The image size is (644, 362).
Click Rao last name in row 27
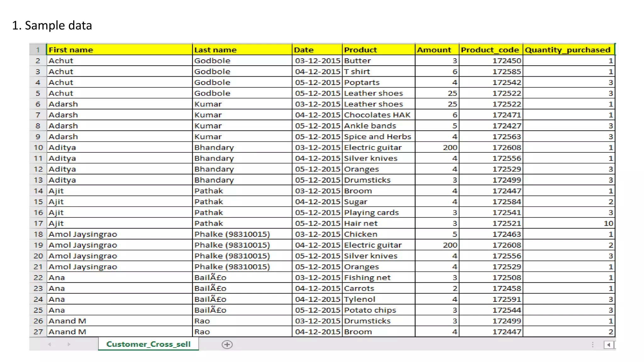click(x=242, y=332)
